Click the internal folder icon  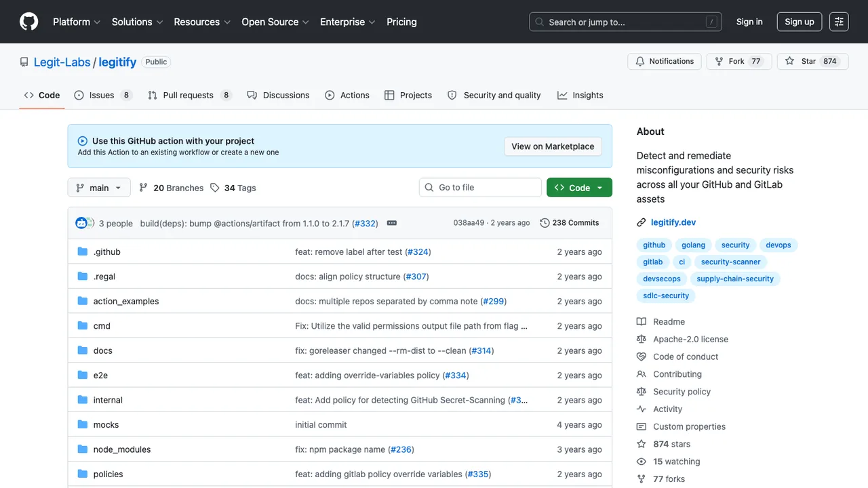click(83, 400)
